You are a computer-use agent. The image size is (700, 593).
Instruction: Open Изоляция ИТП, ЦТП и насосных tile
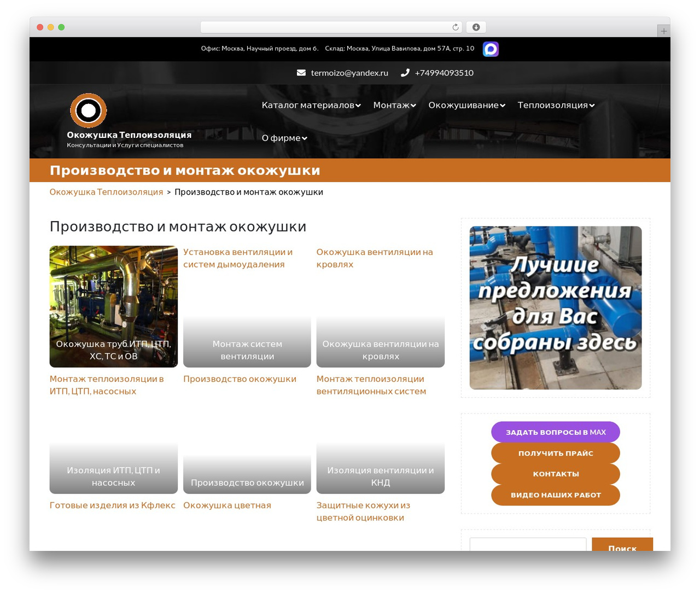pos(114,468)
